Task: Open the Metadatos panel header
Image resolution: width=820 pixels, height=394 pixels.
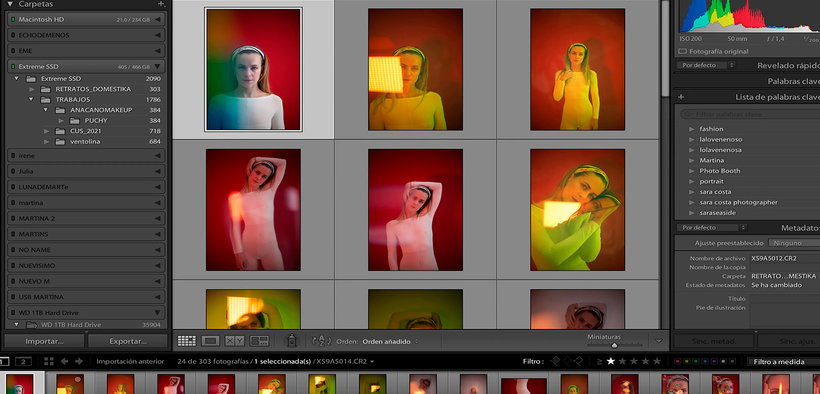Action: pyautogui.click(x=800, y=228)
